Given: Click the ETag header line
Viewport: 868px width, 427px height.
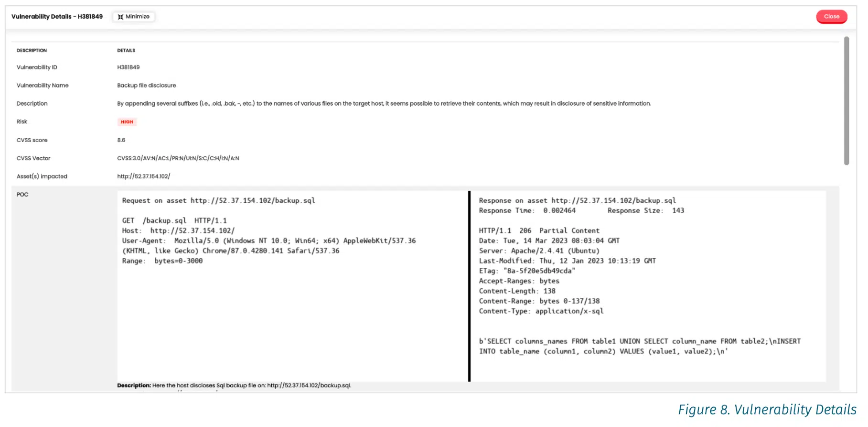Looking at the screenshot, I should coord(527,271).
